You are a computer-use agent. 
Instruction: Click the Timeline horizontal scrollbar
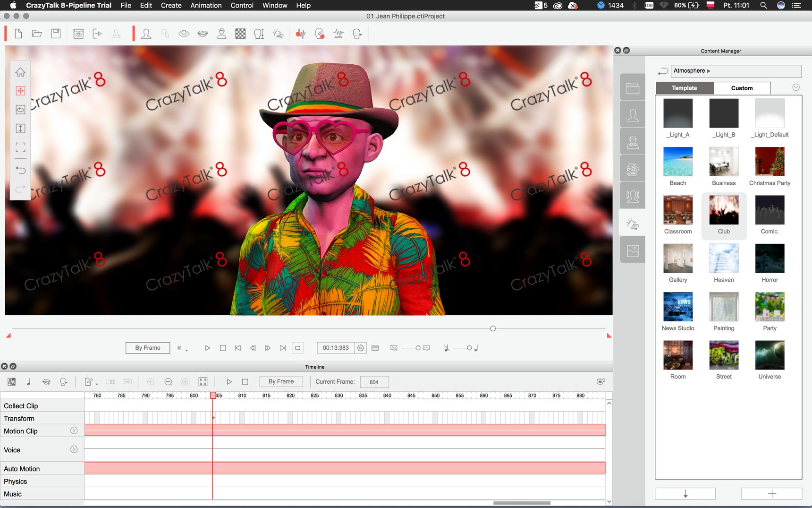(x=522, y=503)
